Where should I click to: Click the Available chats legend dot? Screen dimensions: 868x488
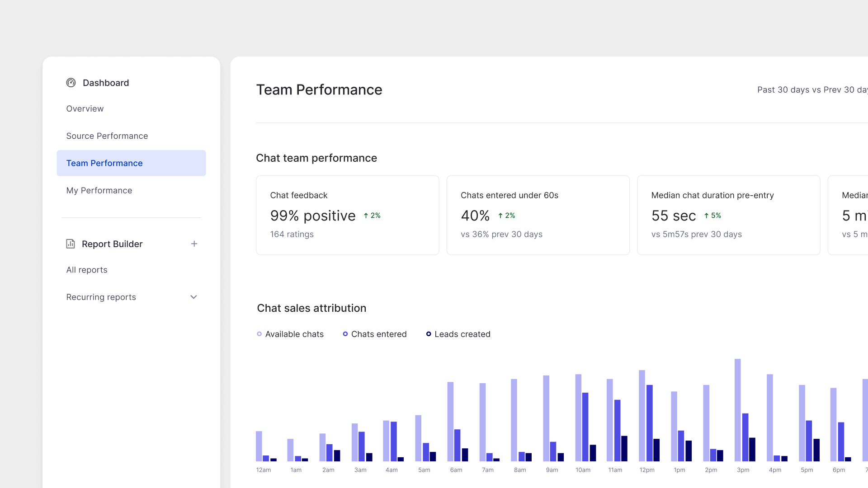click(x=259, y=334)
